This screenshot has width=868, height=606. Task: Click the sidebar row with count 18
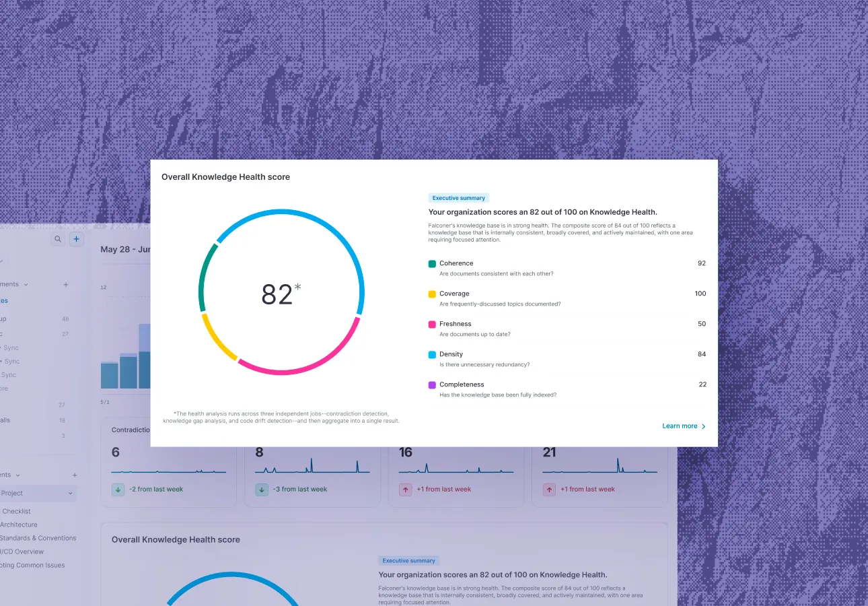[34, 420]
